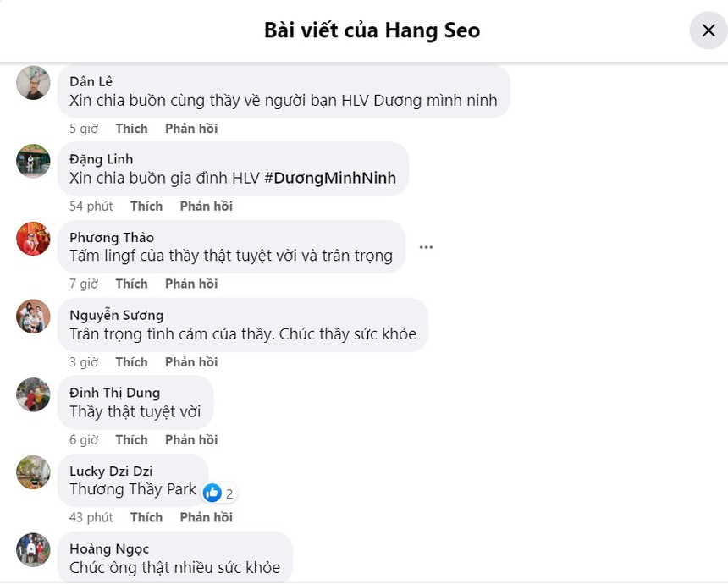The image size is (728, 584).
Task: Click Phản hồi under Đinh Thị Dung's comment
Action: pos(190,439)
